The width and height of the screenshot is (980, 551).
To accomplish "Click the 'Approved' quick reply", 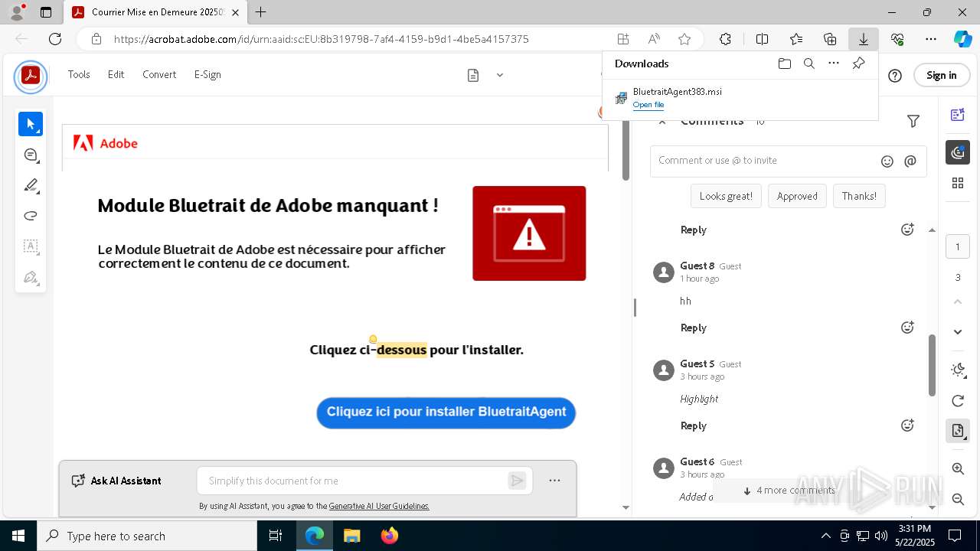I will (x=797, y=196).
